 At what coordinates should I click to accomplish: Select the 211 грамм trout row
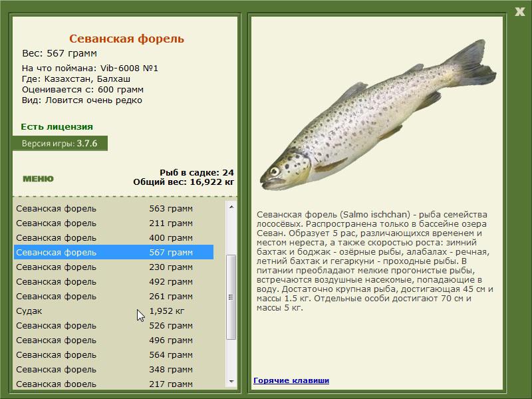click(114, 223)
